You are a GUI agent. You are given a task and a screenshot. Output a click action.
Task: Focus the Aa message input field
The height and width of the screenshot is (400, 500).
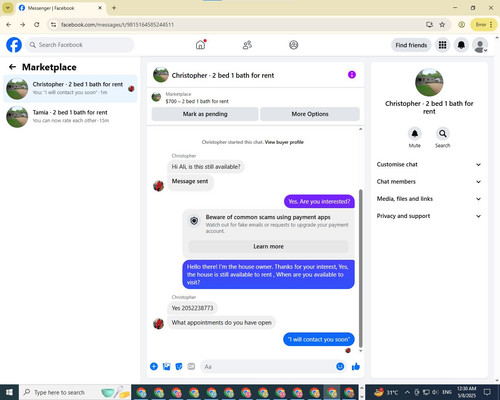[268, 367]
